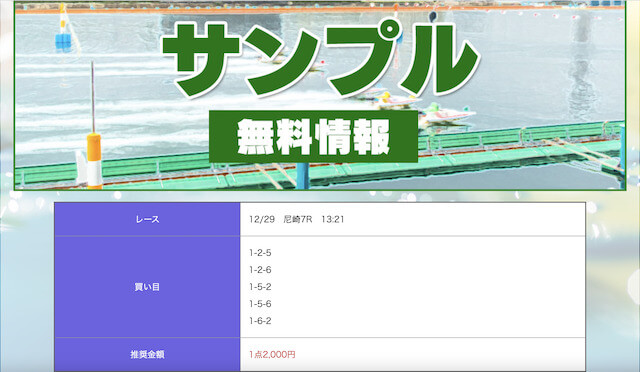Click the 1-2-6 bet combination
This screenshot has width=640, height=372.
(x=260, y=270)
